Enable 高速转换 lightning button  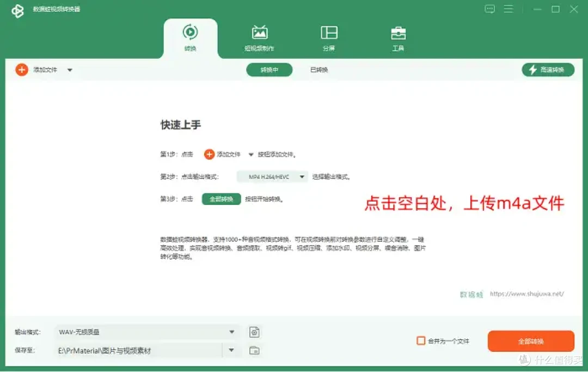pos(548,70)
